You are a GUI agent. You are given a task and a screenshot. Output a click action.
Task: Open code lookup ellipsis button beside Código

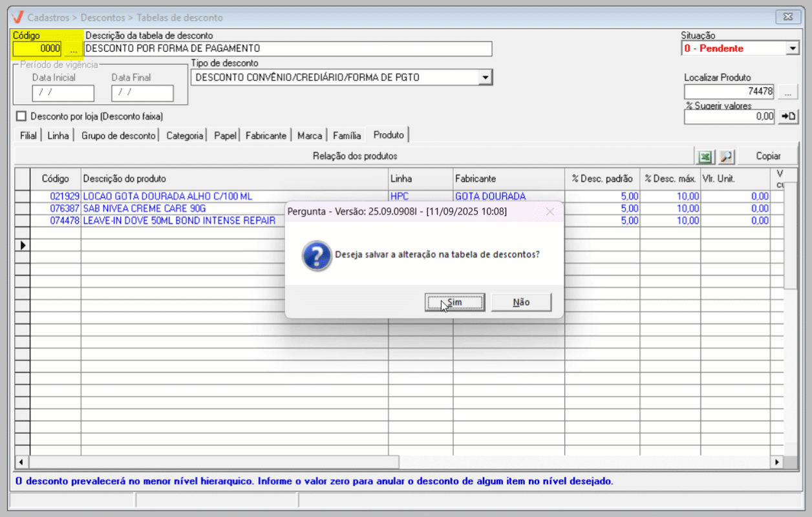tap(73, 48)
